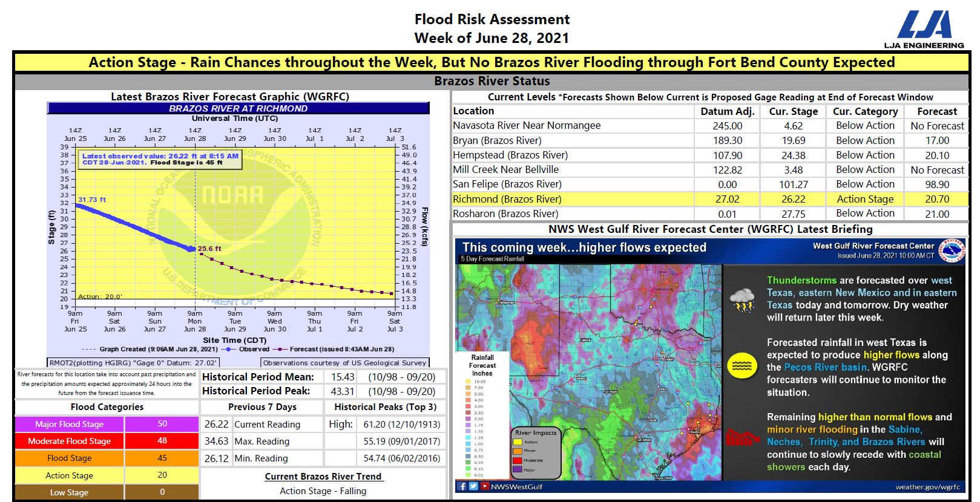Click the Historical Period Mean value 15.43

point(343,377)
